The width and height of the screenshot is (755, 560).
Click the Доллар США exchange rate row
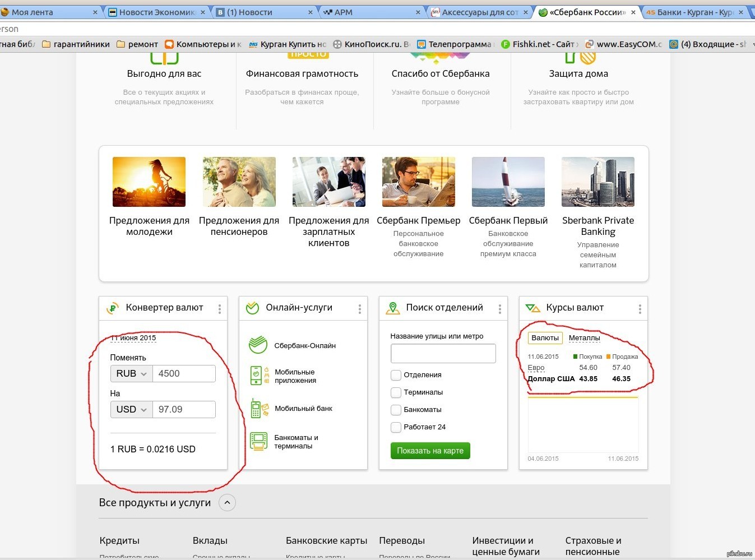(x=580, y=379)
